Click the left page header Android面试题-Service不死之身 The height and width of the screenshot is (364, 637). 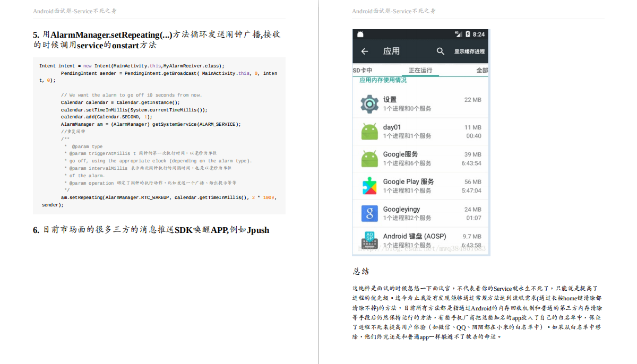pyautogui.click(x=75, y=11)
